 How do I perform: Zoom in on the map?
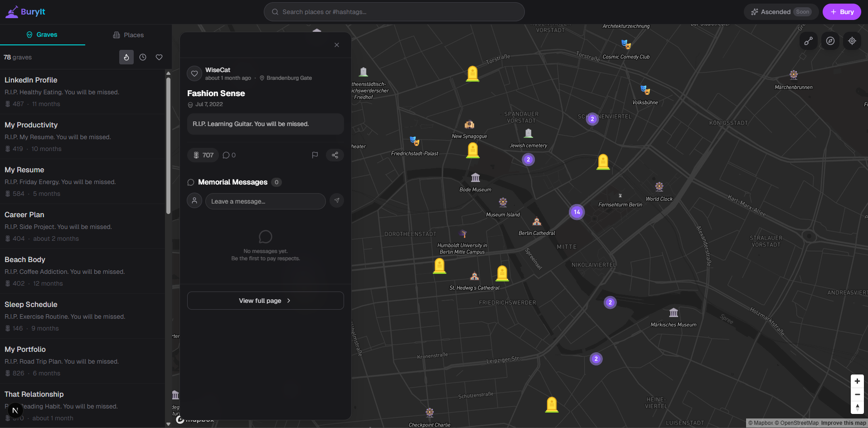(857, 381)
